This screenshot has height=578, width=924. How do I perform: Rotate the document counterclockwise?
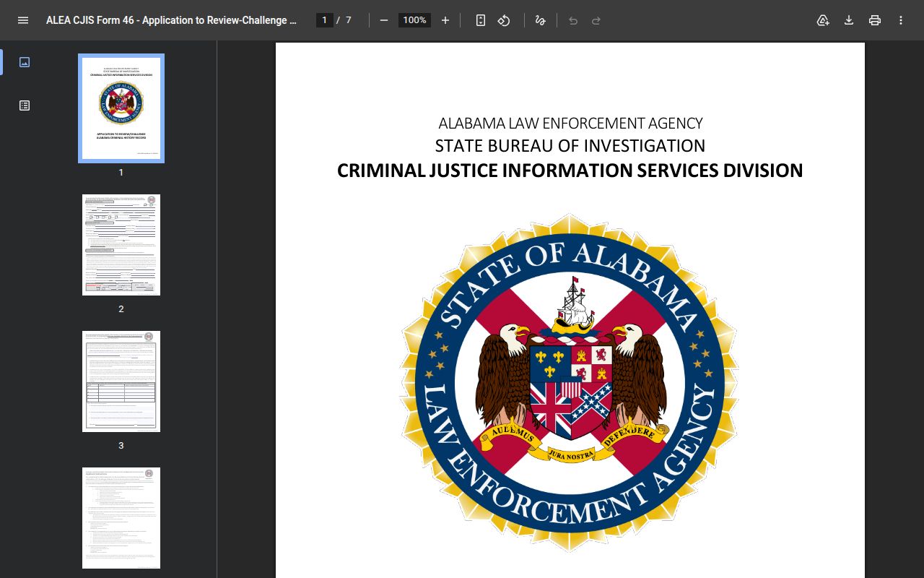coord(504,20)
